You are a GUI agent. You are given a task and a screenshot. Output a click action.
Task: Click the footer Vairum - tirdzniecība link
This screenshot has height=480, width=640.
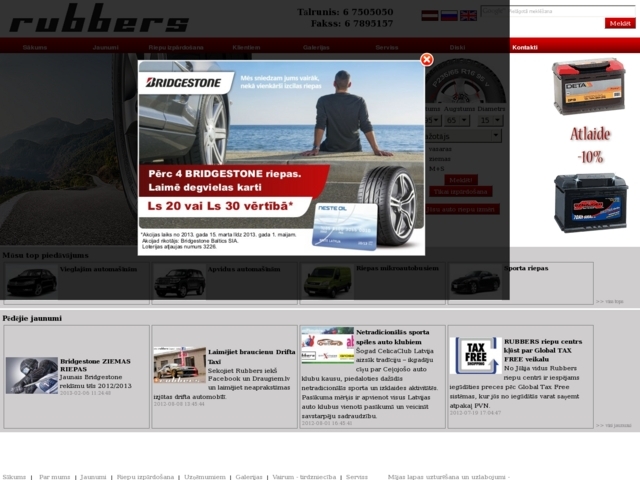tap(304, 477)
